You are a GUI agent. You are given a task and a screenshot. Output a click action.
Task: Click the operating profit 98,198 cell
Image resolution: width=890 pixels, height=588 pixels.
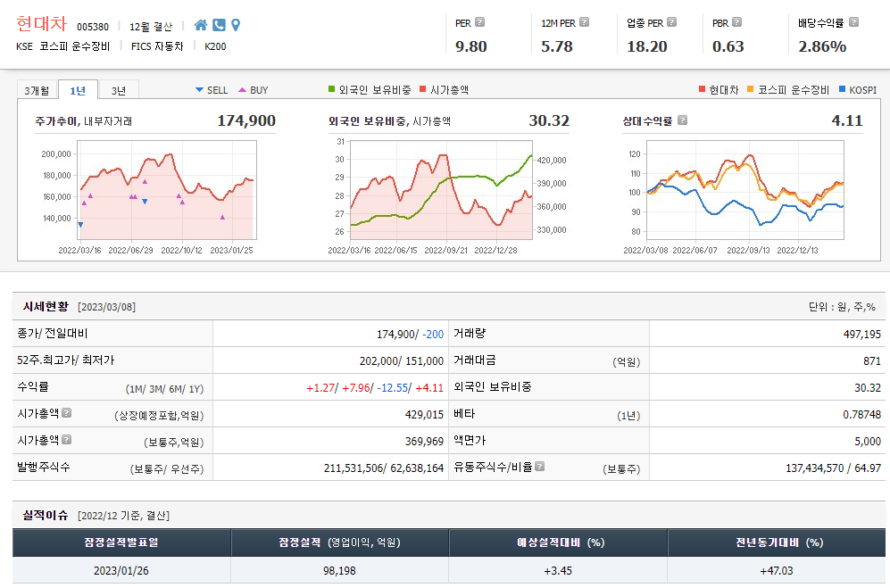coord(339,570)
